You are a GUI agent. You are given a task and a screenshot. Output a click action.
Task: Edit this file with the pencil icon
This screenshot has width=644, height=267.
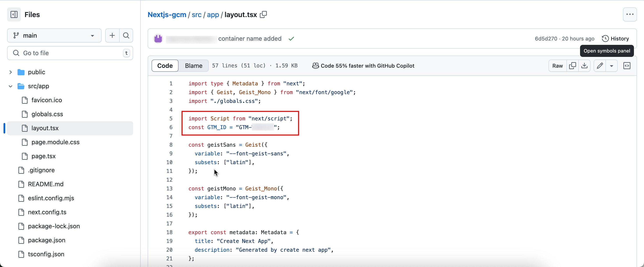600,66
